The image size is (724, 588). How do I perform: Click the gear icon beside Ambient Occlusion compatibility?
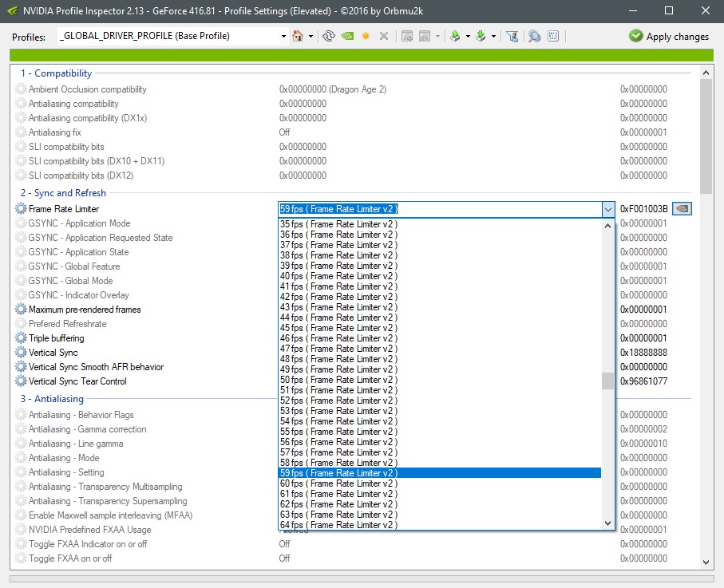click(x=21, y=89)
